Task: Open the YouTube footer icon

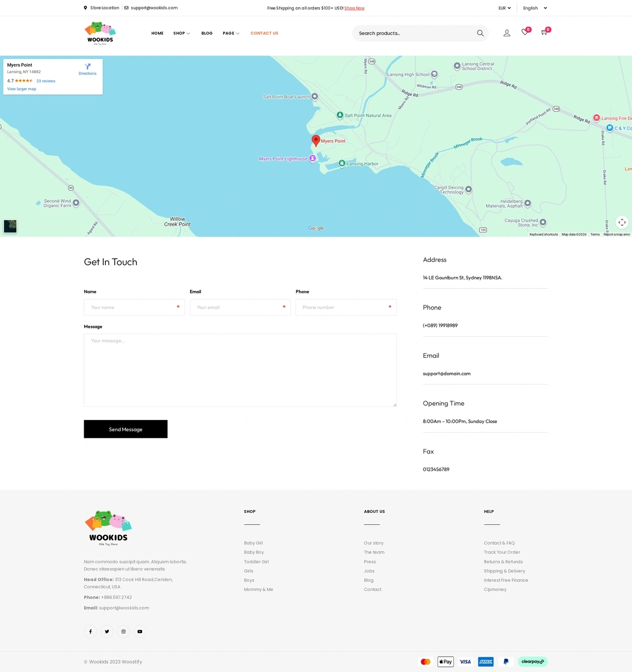Action: point(140,631)
